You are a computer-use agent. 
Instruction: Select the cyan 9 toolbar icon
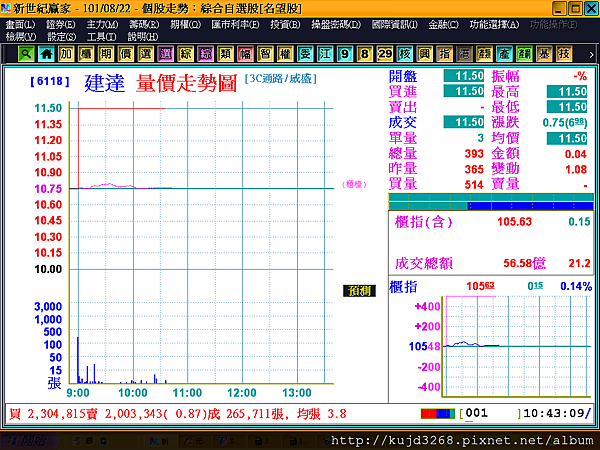click(x=345, y=54)
